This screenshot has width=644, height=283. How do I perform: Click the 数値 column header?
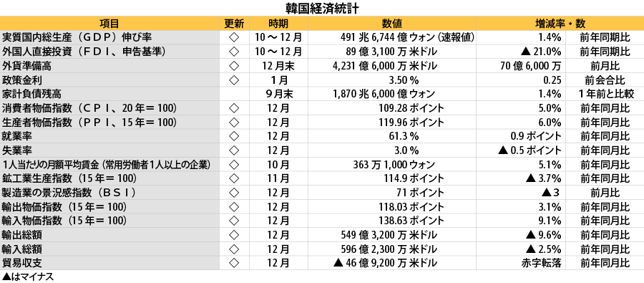(x=392, y=24)
